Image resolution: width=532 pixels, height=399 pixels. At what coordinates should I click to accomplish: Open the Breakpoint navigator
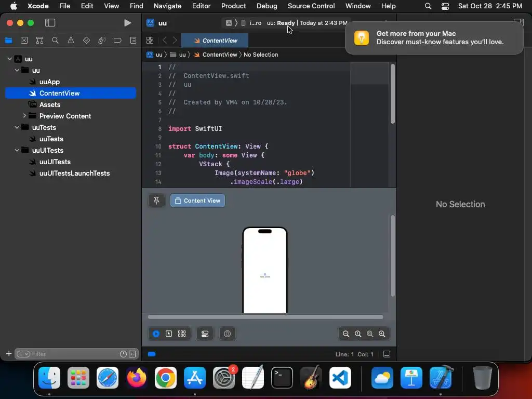(117, 41)
